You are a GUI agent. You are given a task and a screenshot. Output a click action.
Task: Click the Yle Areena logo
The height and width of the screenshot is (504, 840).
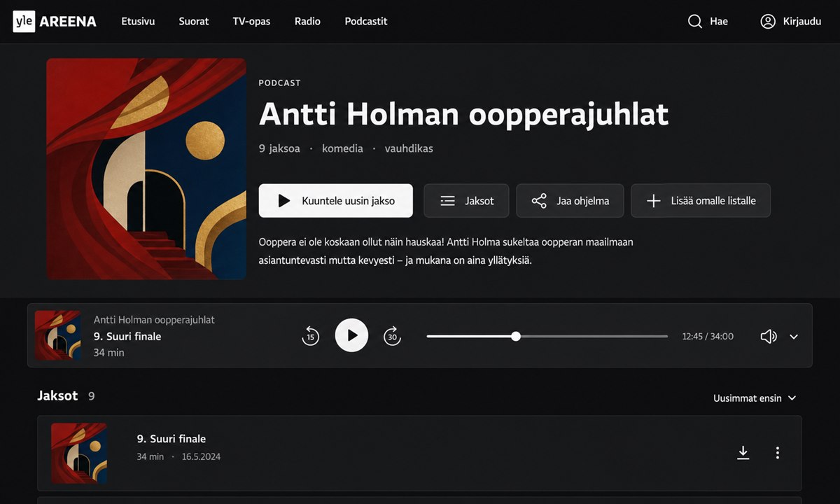pos(55,22)
